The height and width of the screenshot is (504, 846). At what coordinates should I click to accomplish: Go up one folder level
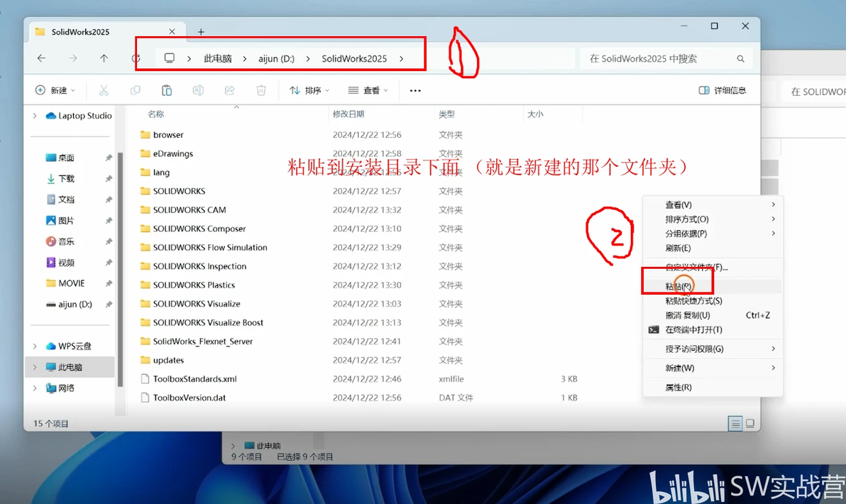click(x=104, y=58)
